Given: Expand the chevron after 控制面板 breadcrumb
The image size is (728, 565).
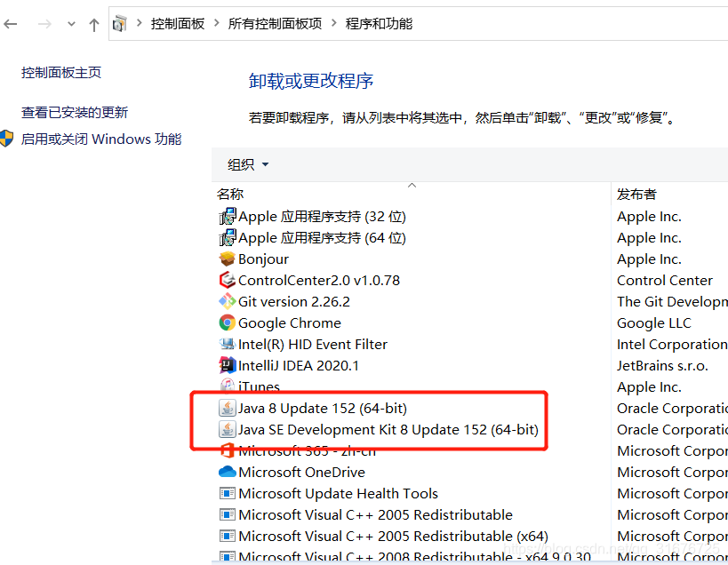Looking at the screenshot, I should click(216, 23).
